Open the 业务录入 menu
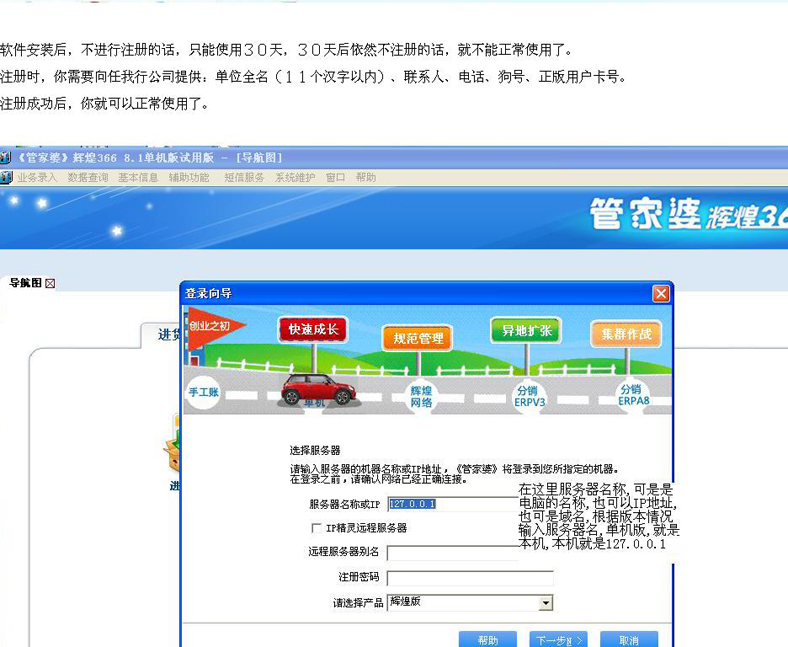This screenshot has width=788, height=647. pyautogui.click(x=37, y=177)
